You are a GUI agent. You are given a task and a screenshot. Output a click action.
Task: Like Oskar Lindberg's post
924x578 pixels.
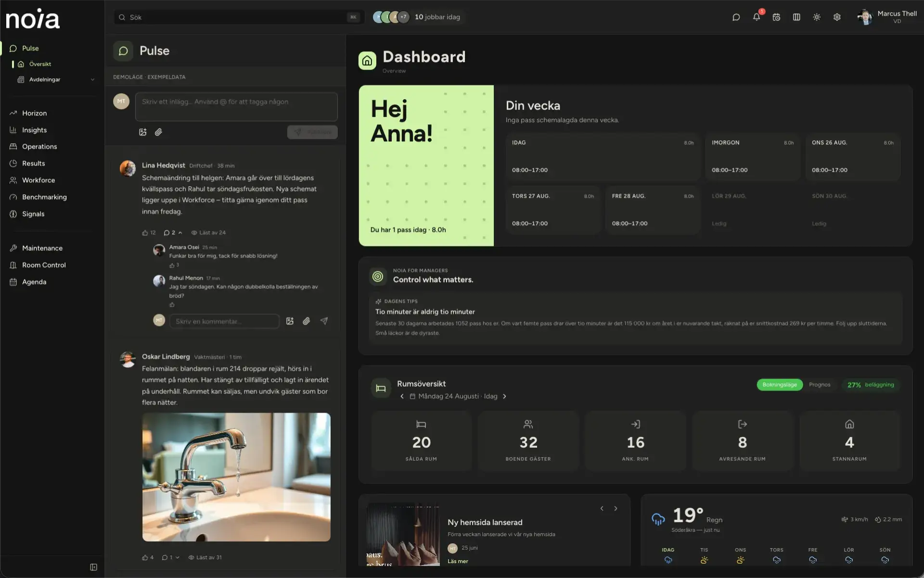click(148, 557)
